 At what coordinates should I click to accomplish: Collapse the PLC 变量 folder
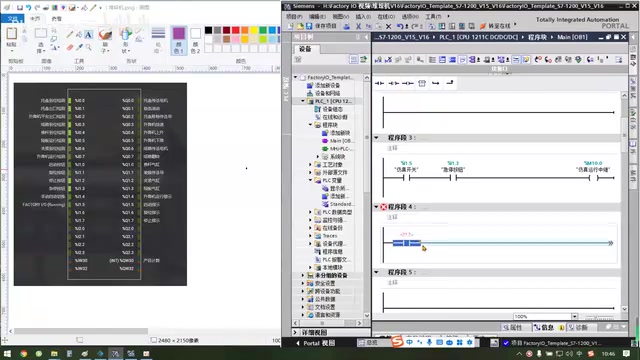click(310, 180)
